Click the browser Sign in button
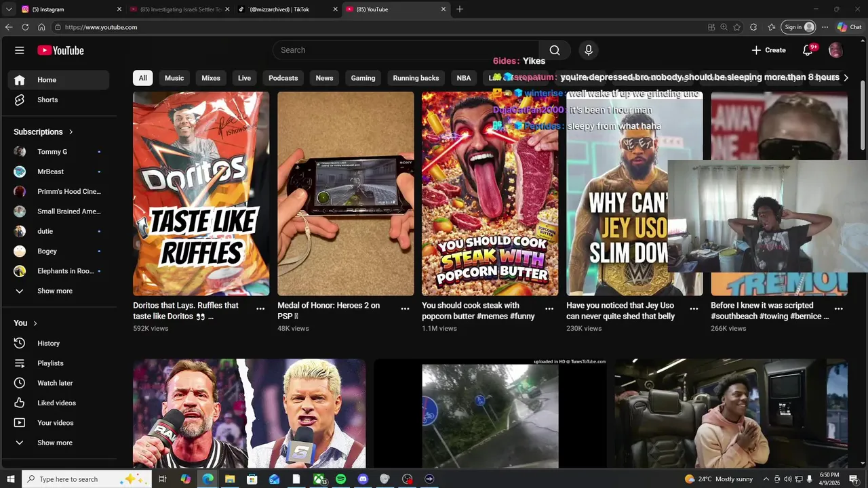The height and width of the screenshot is (488, 868). [x=799, y=27]
